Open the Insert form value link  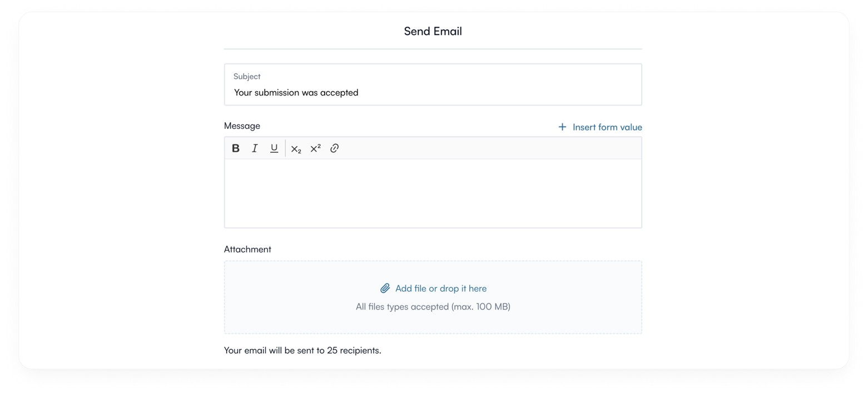coord(607,127)
